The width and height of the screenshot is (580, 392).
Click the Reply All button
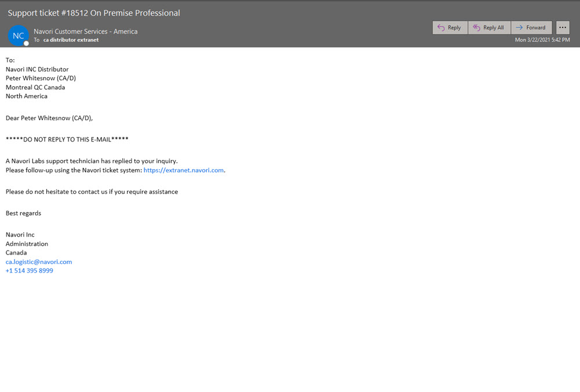pyautogui.click(x=489, y=28)
